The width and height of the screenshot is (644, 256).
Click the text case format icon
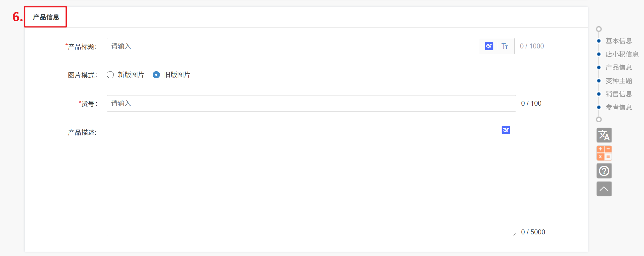click(x=505, y=46)
